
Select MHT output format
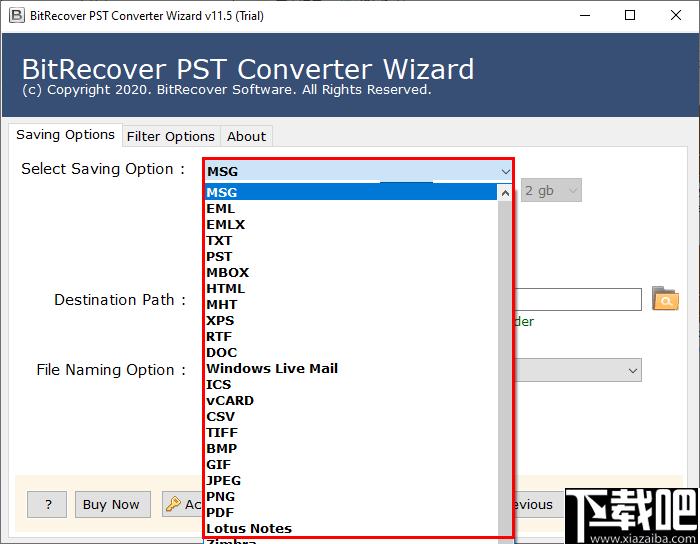pyautogui.click(x=351, y=305)
